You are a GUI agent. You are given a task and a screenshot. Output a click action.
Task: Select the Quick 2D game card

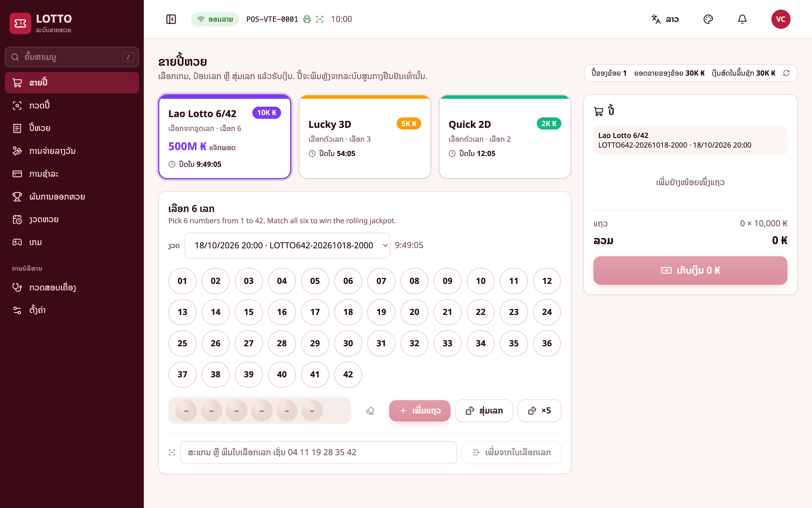(505, 137)
